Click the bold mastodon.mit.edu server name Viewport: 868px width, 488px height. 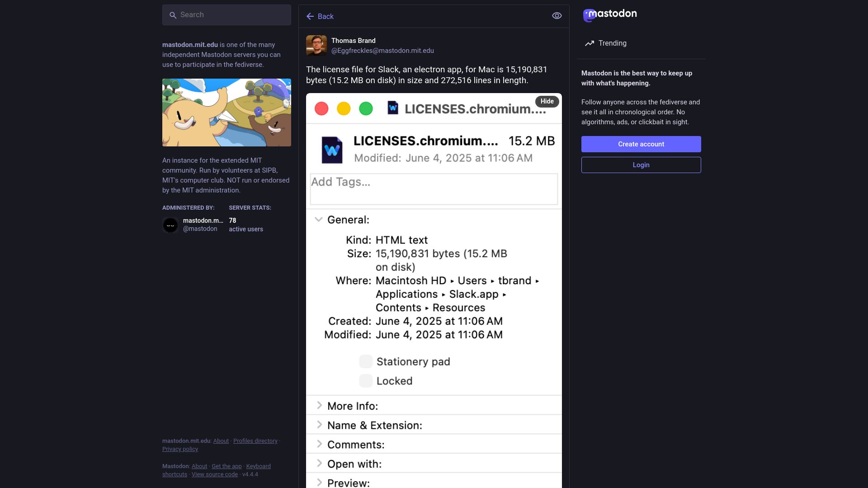point(190,45)
